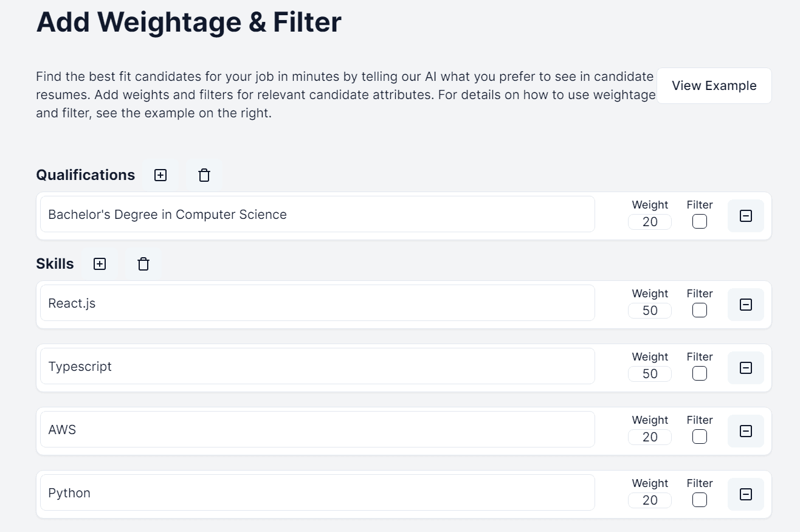Screen dimensions: 800x532
Task: Click the Typescript skill name field
Action: tap(317, 367)
